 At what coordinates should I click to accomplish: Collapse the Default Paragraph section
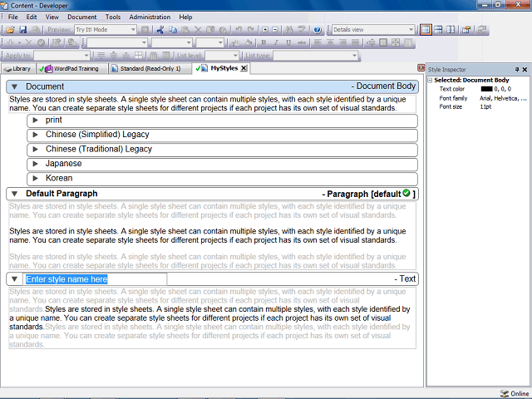coord(15,194)
